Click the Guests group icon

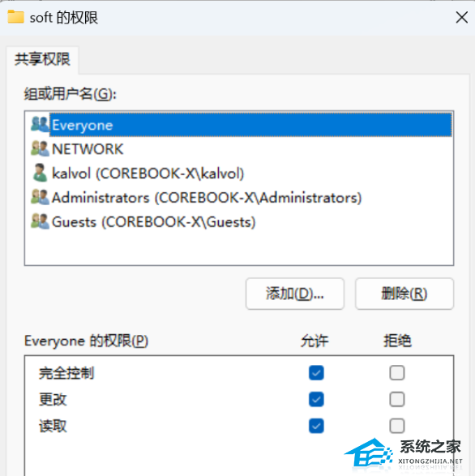(x=40, y=221)
